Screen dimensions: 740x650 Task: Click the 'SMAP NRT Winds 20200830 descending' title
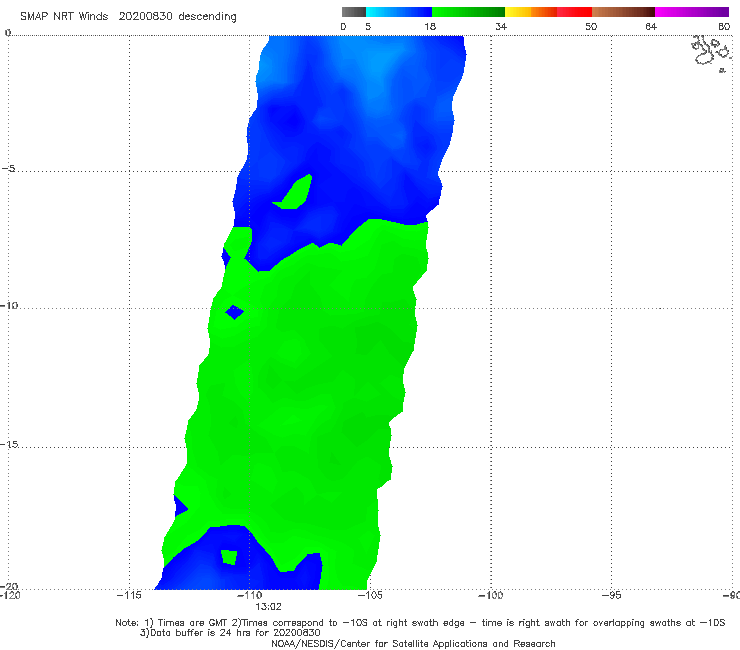click(x=128, y=17)
